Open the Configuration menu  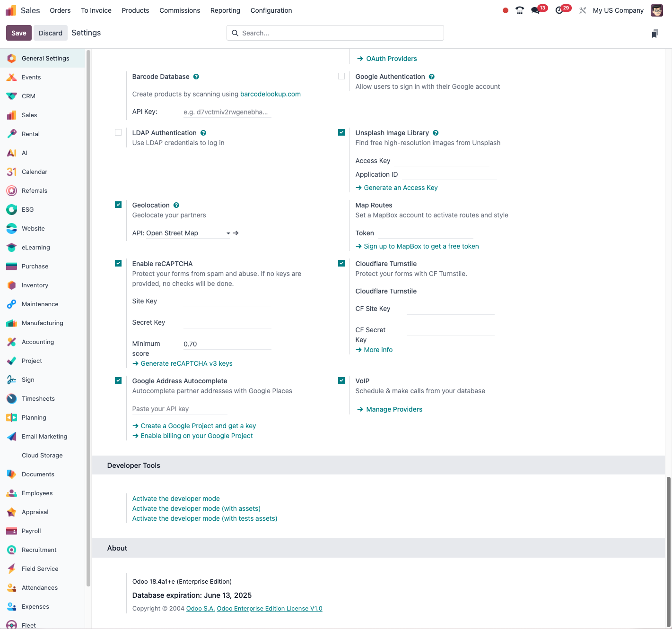coord(271,10)
